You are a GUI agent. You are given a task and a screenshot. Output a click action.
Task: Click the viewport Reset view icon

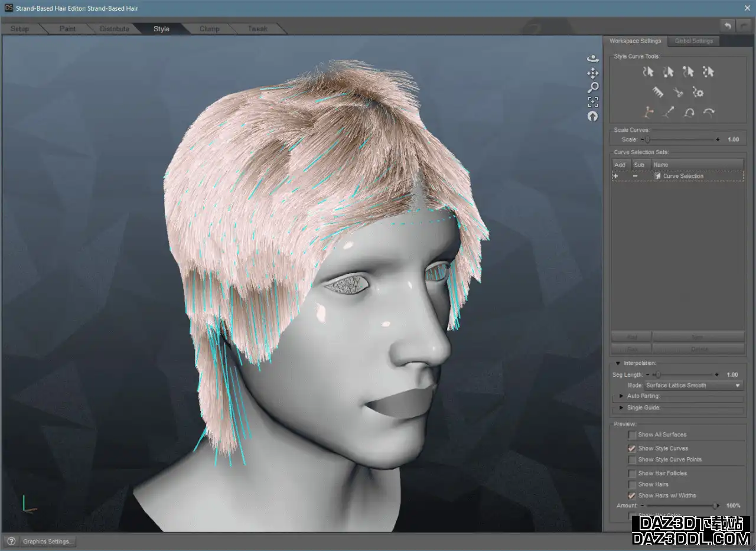pyautogui.click(x=593, y=116)
